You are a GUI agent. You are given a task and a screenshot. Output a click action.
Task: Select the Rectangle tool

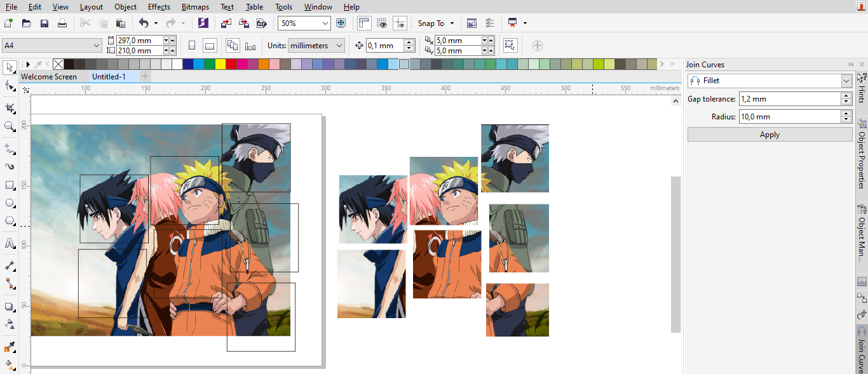[x=9, y=185]
